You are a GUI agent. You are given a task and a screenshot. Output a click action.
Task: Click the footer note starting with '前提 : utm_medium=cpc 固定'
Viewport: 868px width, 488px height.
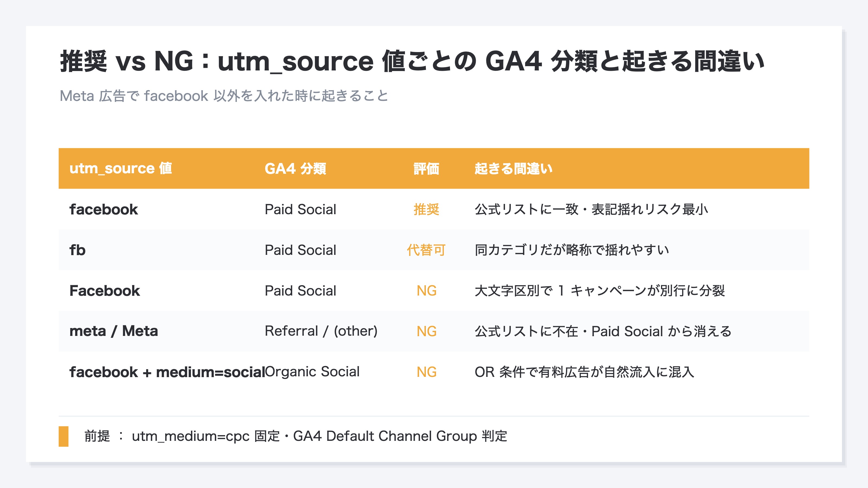[x=295, y=436]
